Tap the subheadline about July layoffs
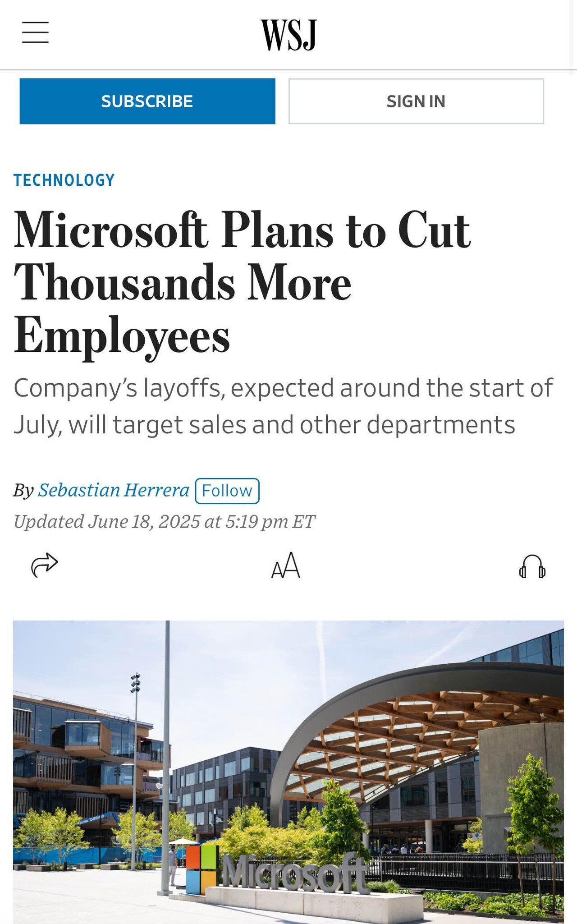This screenshot has width=577, height=924. coord(284,405)
